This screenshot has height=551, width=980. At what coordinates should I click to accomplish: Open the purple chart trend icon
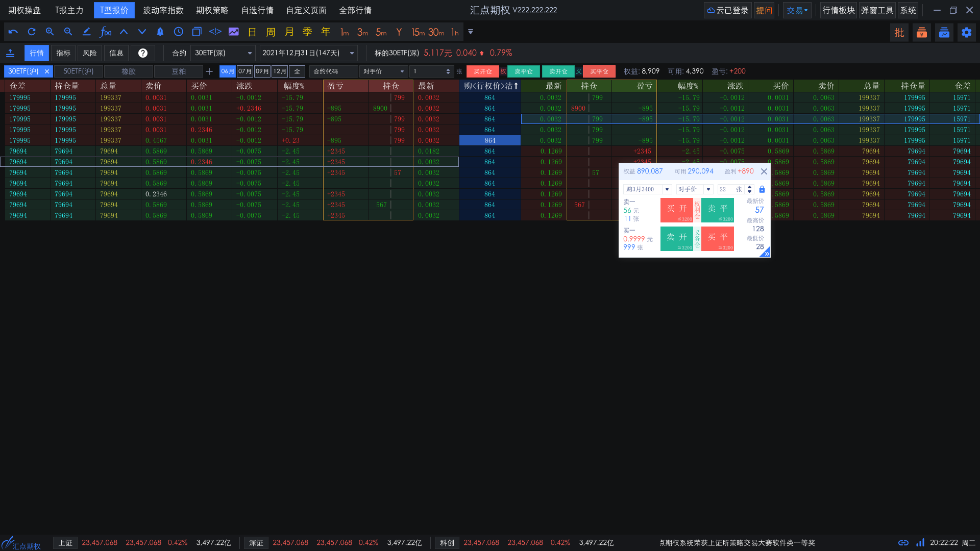point(233,32)
